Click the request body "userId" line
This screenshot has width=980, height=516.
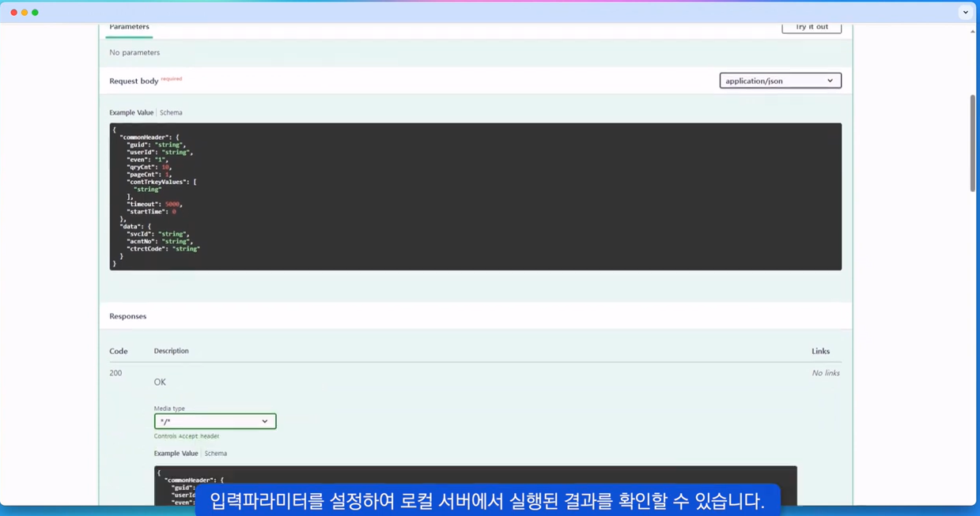(160, 152)
